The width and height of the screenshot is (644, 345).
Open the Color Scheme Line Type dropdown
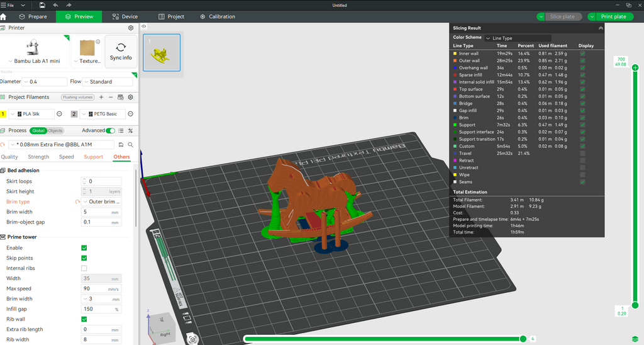pos(510,38)
